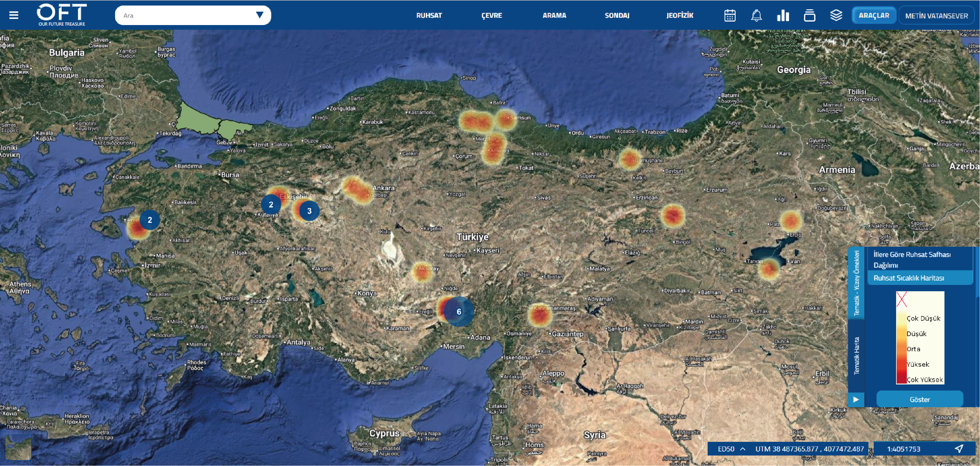The height and width of the screenshot is (466, 980).
Task: Select Ruhsat Sıcaklık Haritası option
Action: [920, 278]
